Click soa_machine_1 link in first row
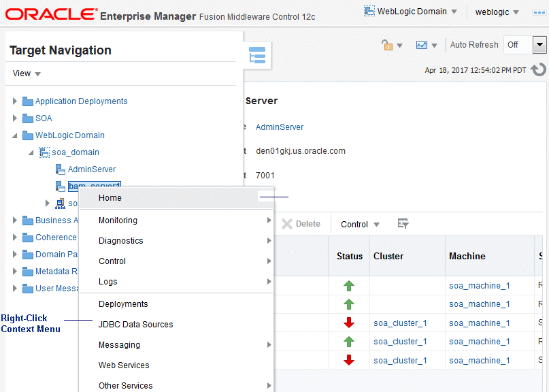 tap(480, 286)
